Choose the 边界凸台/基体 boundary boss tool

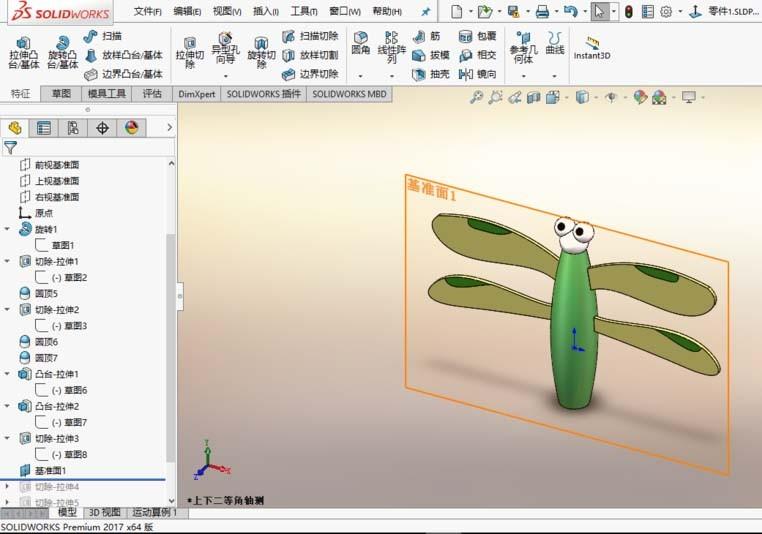coord(123,74)
